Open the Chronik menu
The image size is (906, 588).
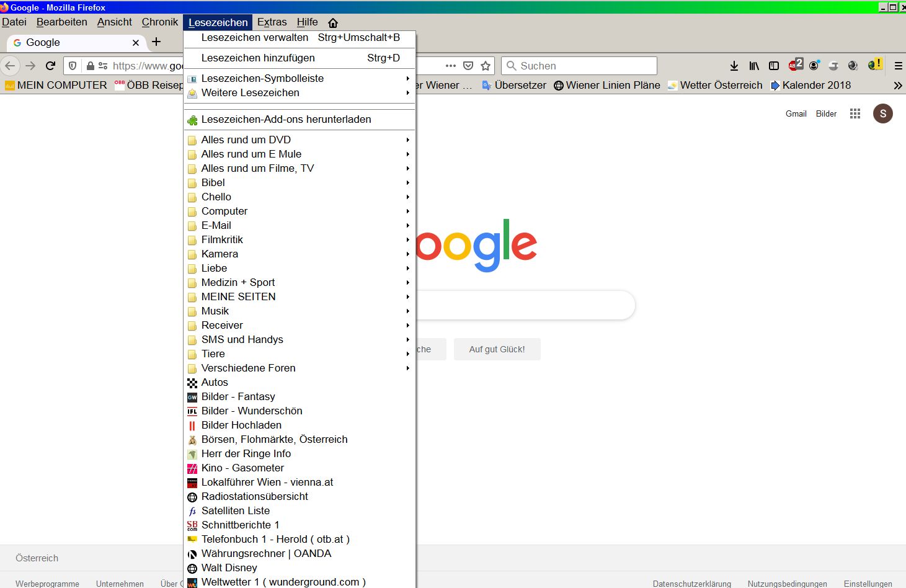[160, 22]
